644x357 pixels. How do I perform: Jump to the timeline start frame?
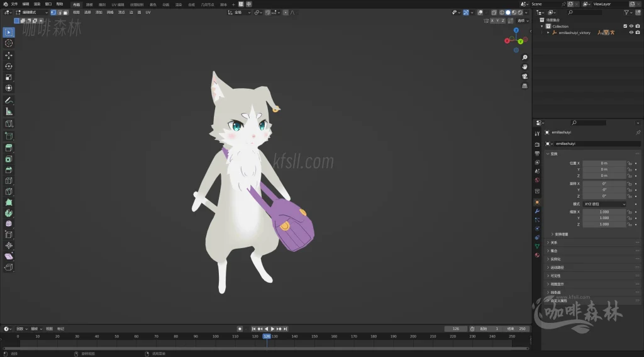(x=253, y=329)
